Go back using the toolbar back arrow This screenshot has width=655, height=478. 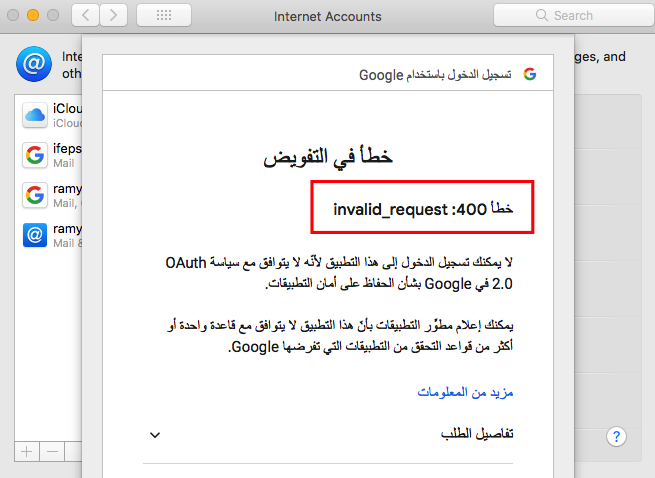click(85, 15)
